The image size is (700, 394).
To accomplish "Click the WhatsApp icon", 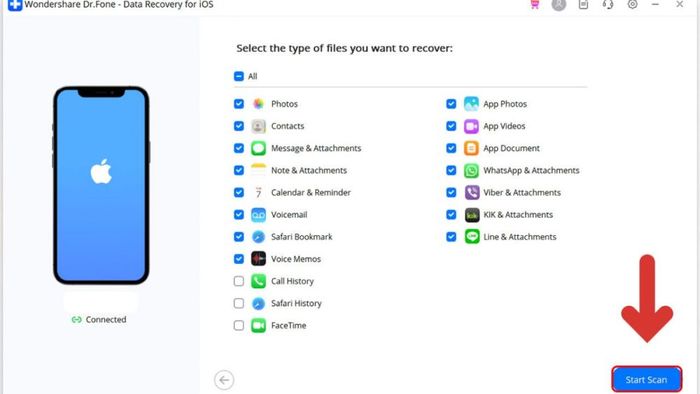I will 471,170.
